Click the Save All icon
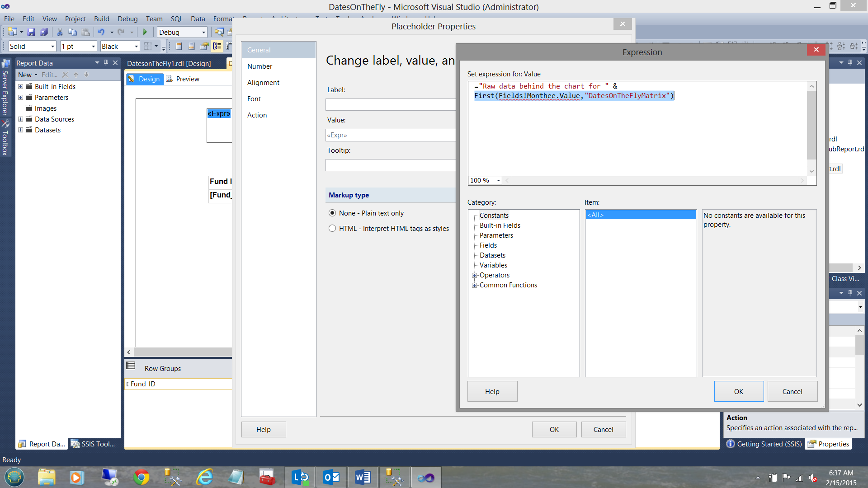Screen dimensions: 868x488 44,32
